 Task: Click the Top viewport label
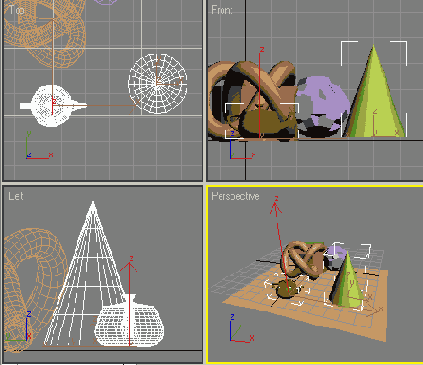17,10
